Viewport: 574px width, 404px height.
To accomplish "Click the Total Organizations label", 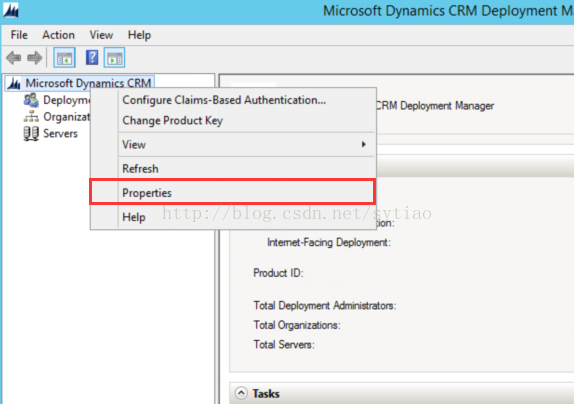I will coord(297,325).
